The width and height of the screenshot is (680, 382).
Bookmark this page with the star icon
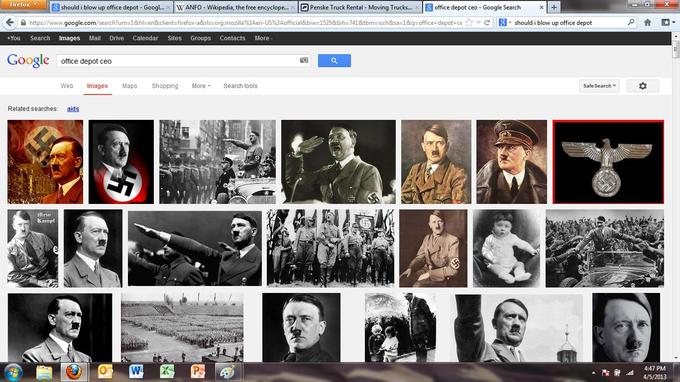point(469,23)
